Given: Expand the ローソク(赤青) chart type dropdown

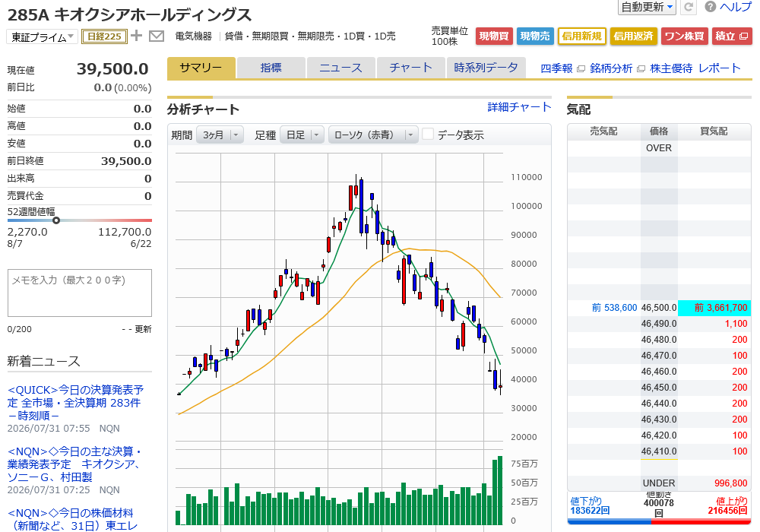Looking at the screenshot, I should click(x=372, y=135).
